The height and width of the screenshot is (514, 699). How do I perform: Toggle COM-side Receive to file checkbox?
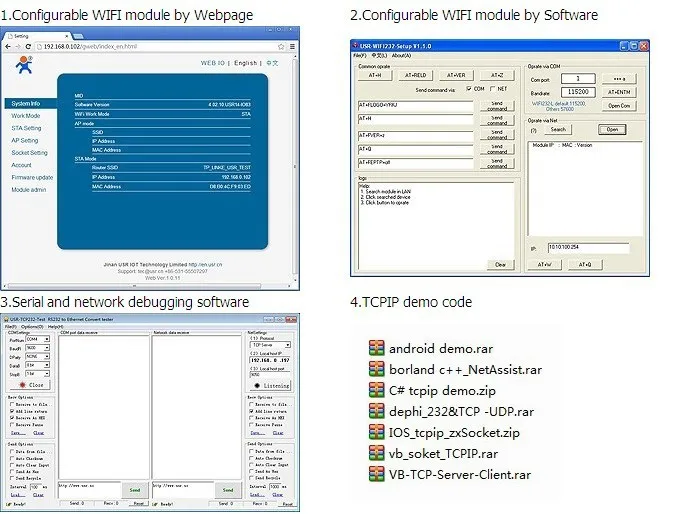[x=12, y=404]
